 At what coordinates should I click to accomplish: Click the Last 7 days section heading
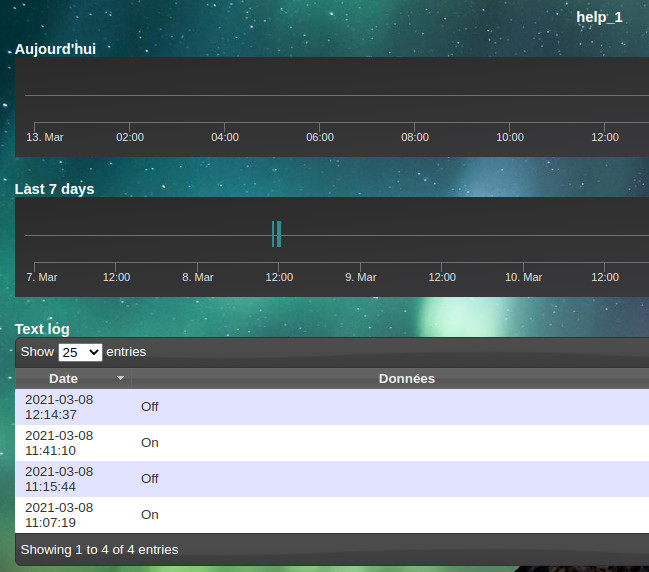pos(54,189)
